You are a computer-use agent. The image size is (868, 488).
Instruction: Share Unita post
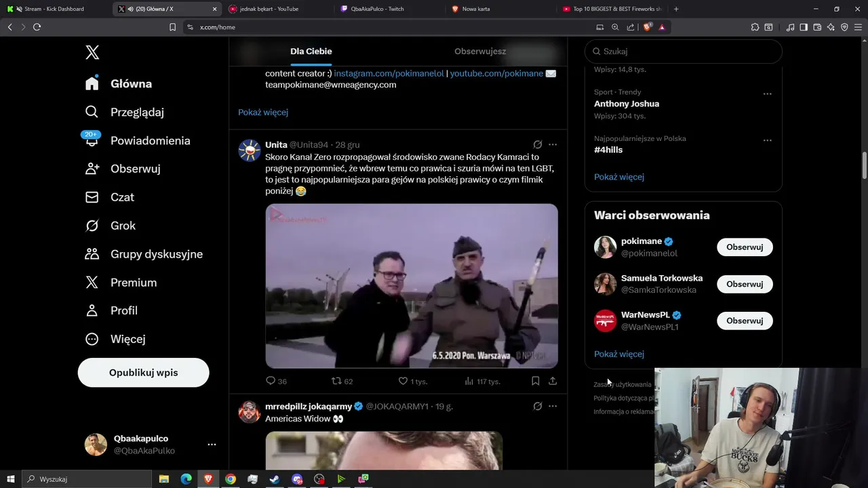pos(553,381)
